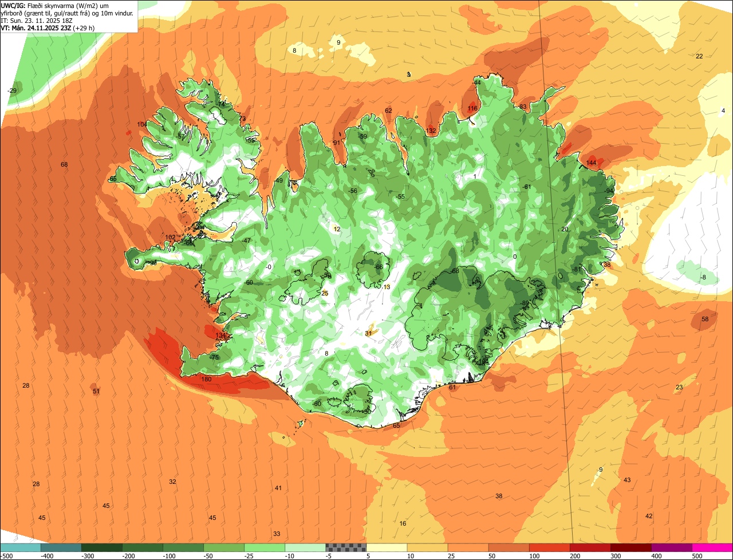Select the -50 to -25 green legend swatch

pos(224,547)
